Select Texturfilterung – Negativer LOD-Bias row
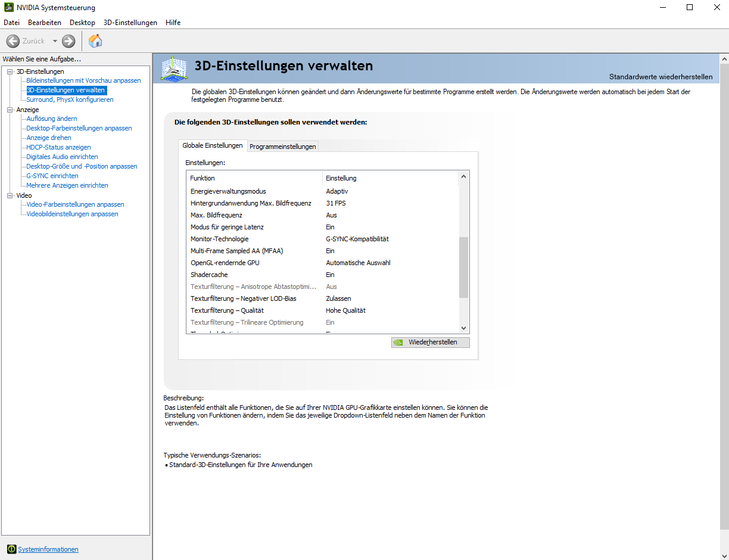 tap(322, 298)
